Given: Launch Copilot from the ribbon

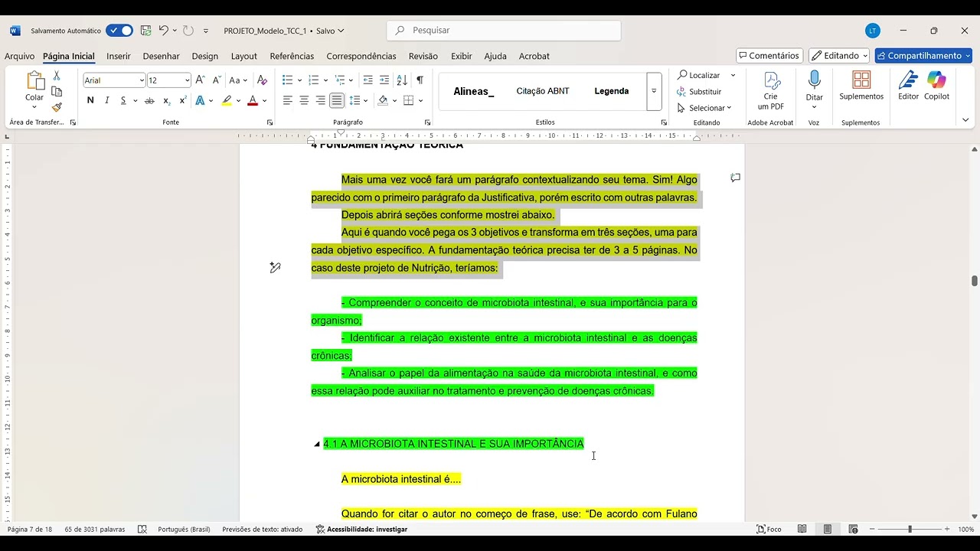Looking at the screenshot, I should click(936, 86).
